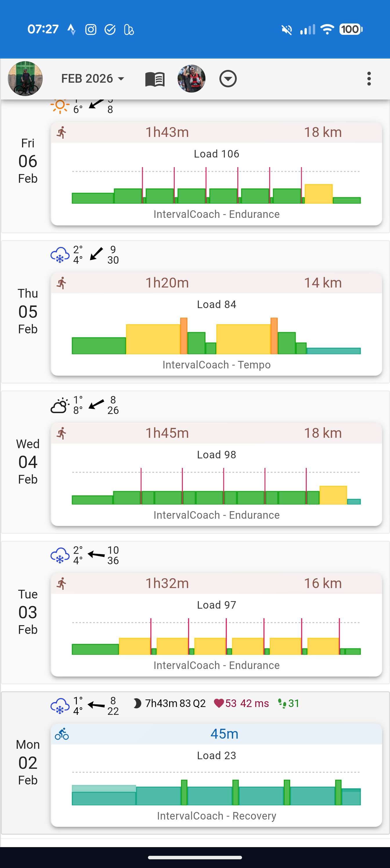Open the 1h45m 18 km run header
Image resolution: width=390 pixels, height=868 pixels.
(x=216, y=433)
